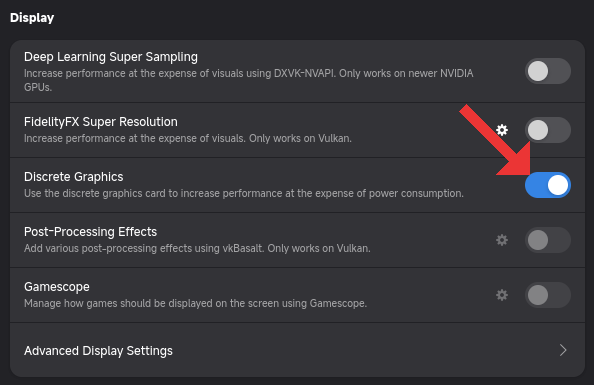The width and height of the screenshot is (594, 385).
Task: Open FidelityFX Super Resolution gear settings
Action: 502,130
